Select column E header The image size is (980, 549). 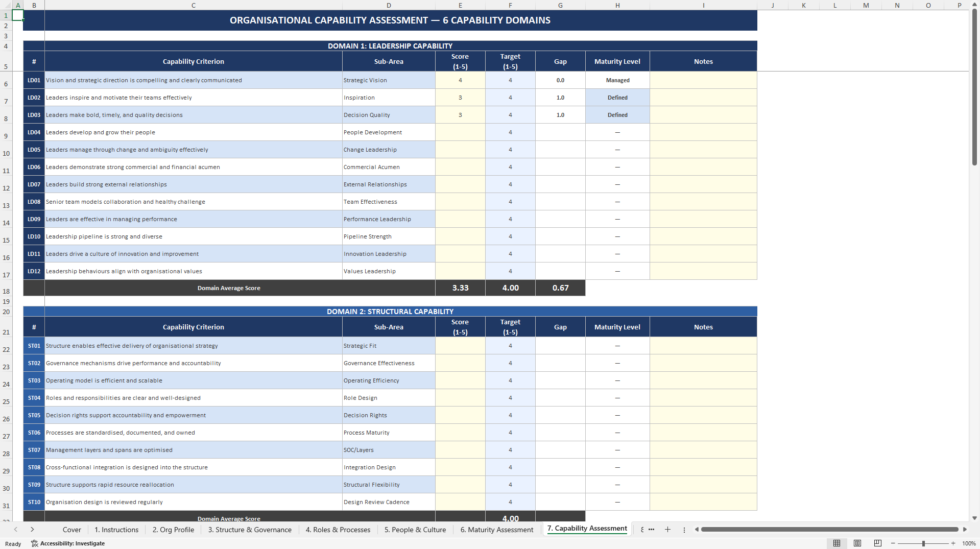460,5
